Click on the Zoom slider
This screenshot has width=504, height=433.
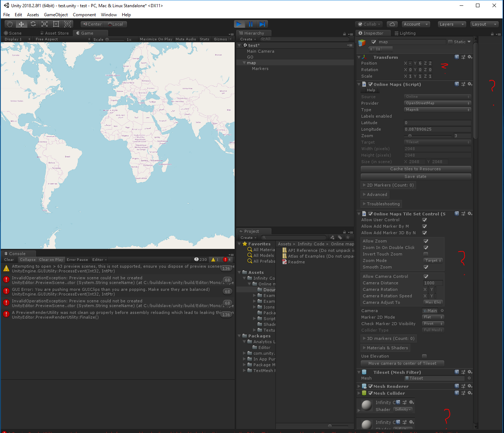428,136
